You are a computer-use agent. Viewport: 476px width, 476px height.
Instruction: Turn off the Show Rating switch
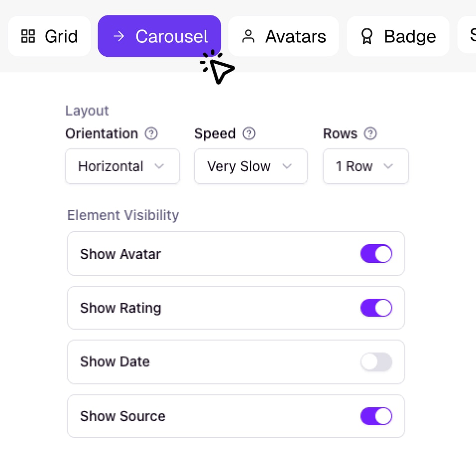[x=376, y=308]
